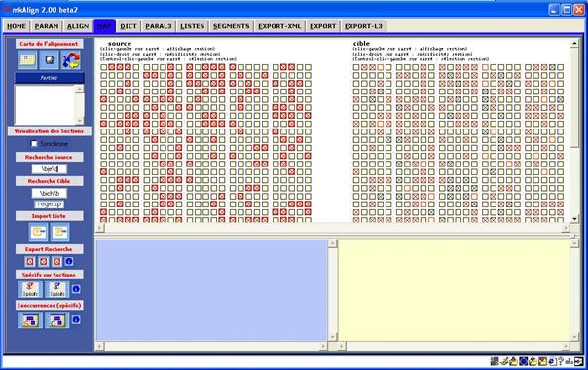Click the small square icon under Carte de l'alignement
This screenshot has height=370, width=588.
49,60
